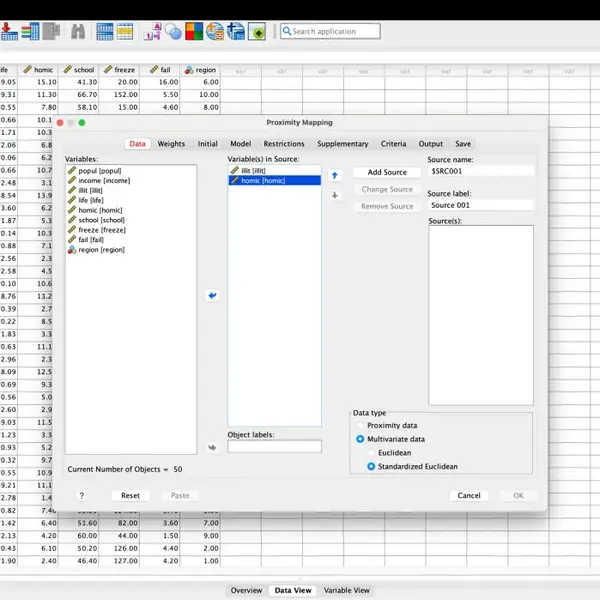
Task: Switch to the Data tab
Action: 137,144
